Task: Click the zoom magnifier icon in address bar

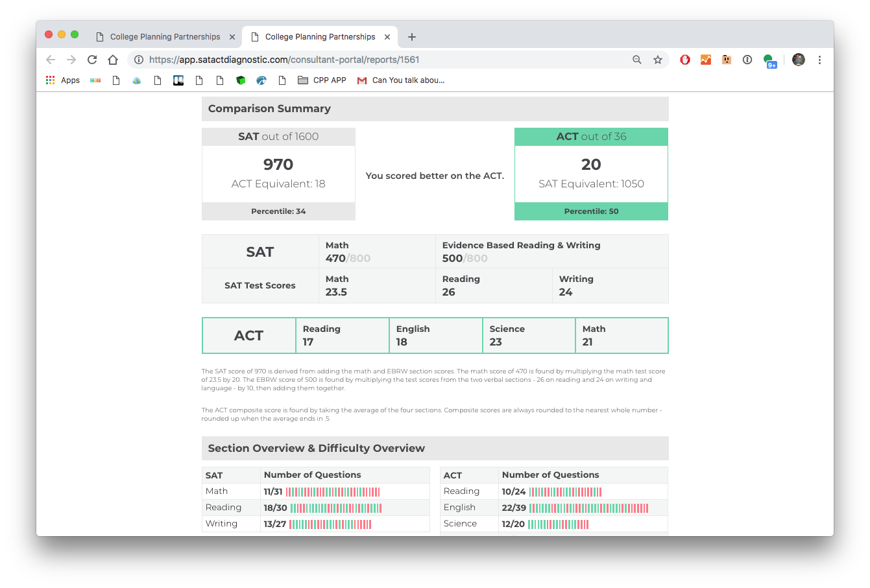Action: pos(637,60)
